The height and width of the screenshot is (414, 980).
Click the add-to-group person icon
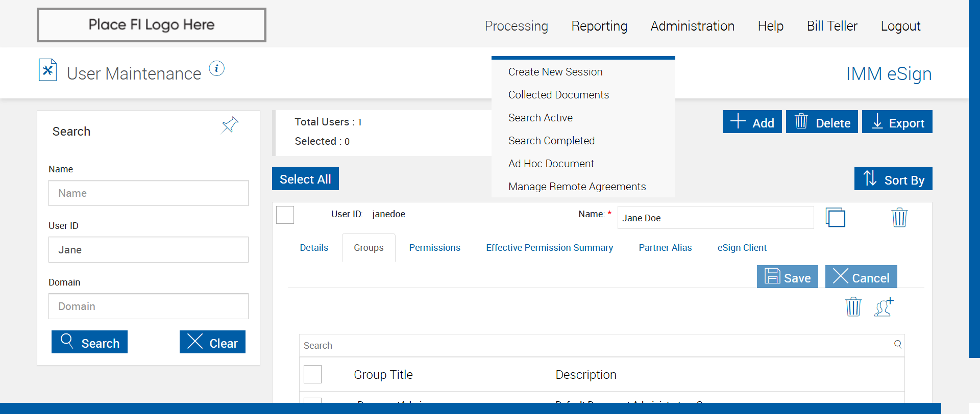pyautogui.click(x=884, y=307)
